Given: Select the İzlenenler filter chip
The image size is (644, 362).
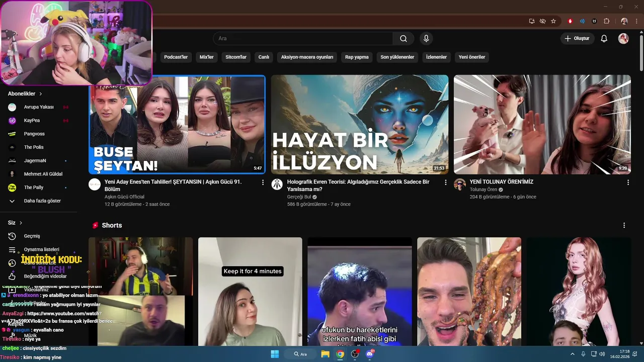Looking at the screenshot, I should point(436,57).
